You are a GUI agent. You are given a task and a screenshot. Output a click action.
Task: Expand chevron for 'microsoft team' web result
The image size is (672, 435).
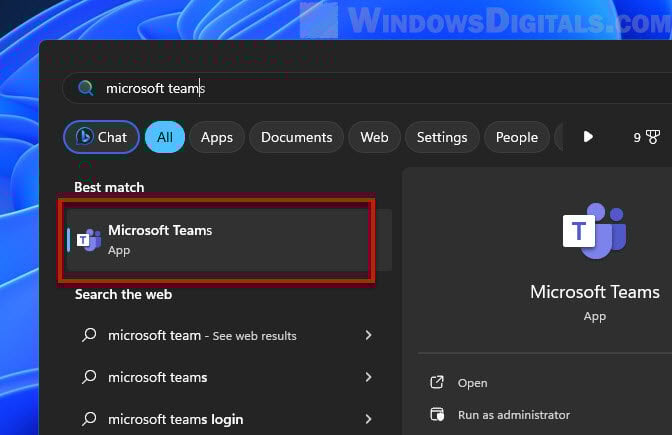coord(368,335)
